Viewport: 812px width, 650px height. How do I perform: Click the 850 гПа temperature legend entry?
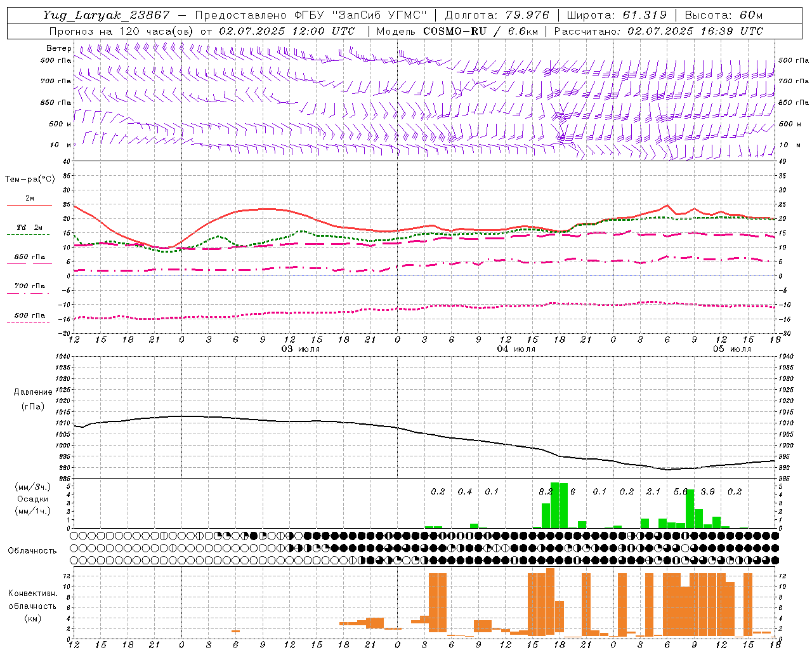click(x=29, y=257)
